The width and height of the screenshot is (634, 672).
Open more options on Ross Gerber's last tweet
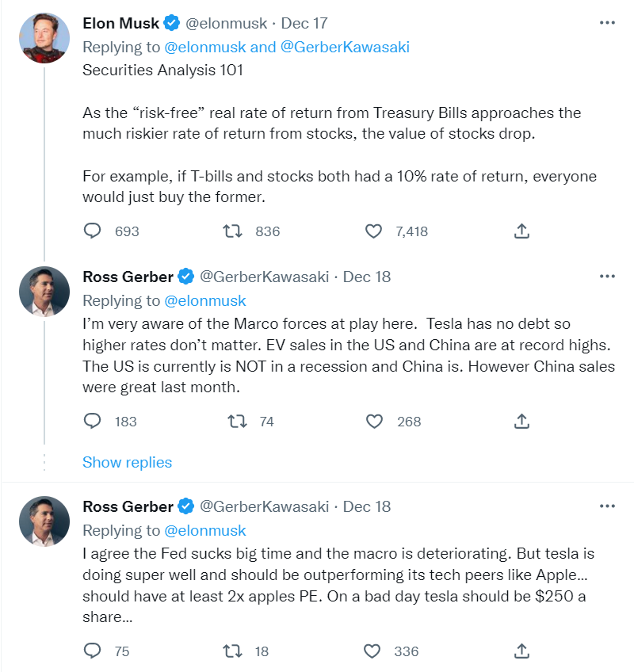pos(608,506)
